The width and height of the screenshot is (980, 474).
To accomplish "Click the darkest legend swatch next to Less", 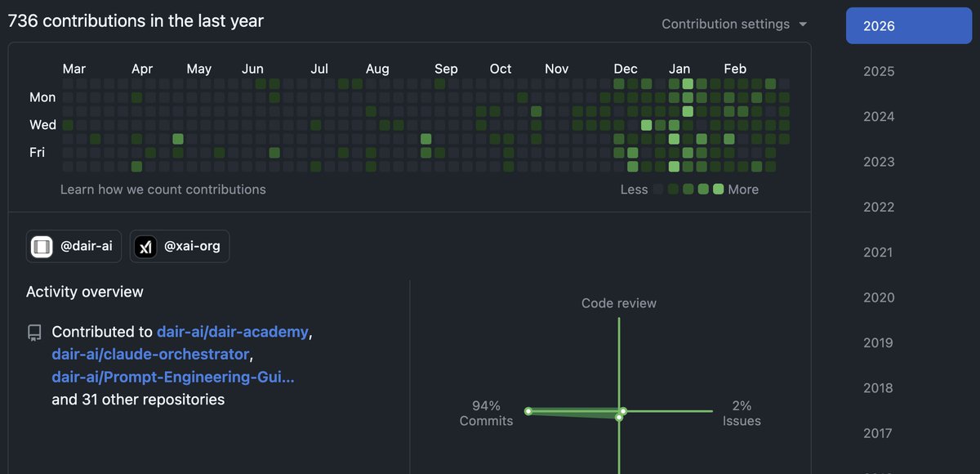I will point(658,189).
